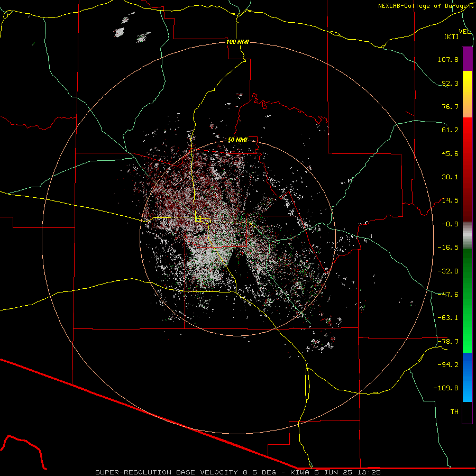This screenshot has width=476, height=476.
Task: Click the -47.6 velocity scale value
Action: (448, 295)
